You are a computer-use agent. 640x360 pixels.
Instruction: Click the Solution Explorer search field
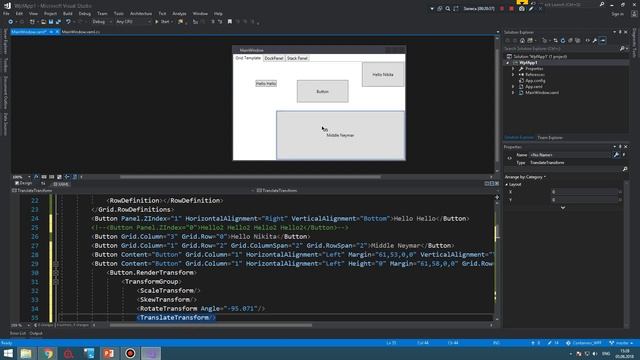[x=562, y=49]
